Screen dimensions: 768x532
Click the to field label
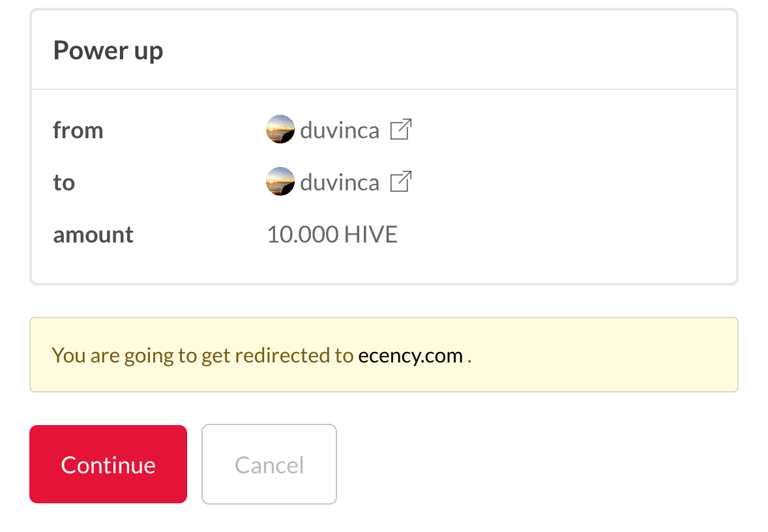(64, 183)
